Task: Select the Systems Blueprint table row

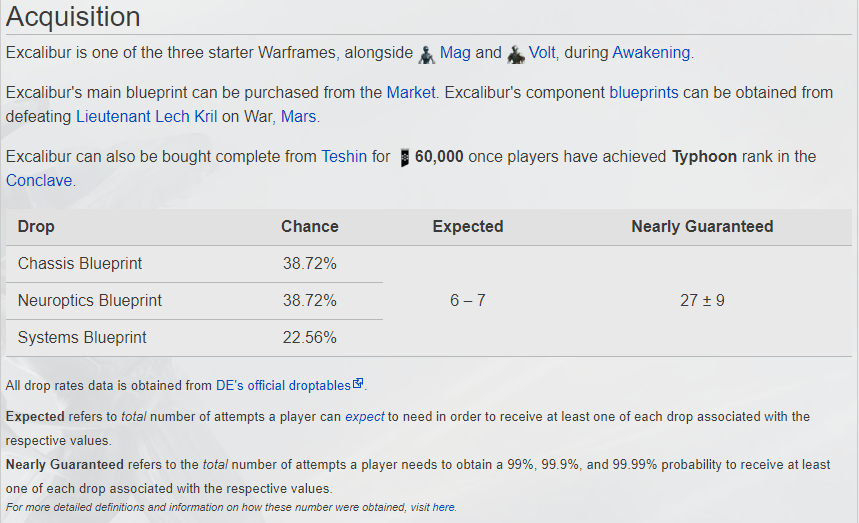Action: pos(194,337)
